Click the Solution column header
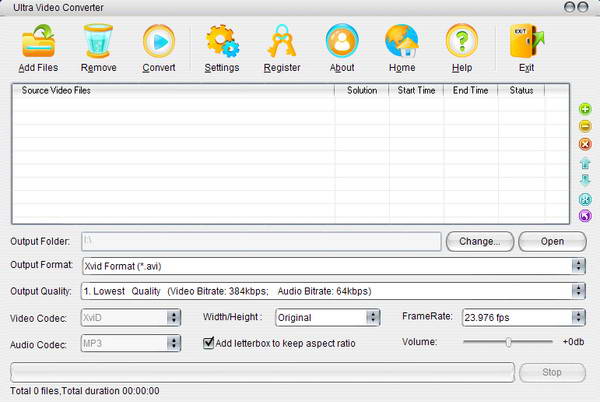Image resolution: width=600 pixels, height=402 pixels. point(362,90)
